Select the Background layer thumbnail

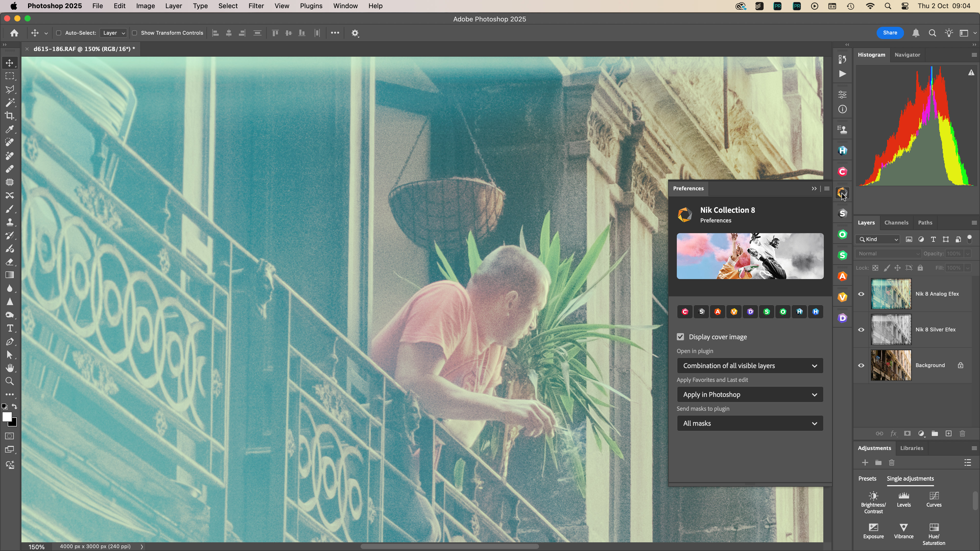[x=891, y=366]
